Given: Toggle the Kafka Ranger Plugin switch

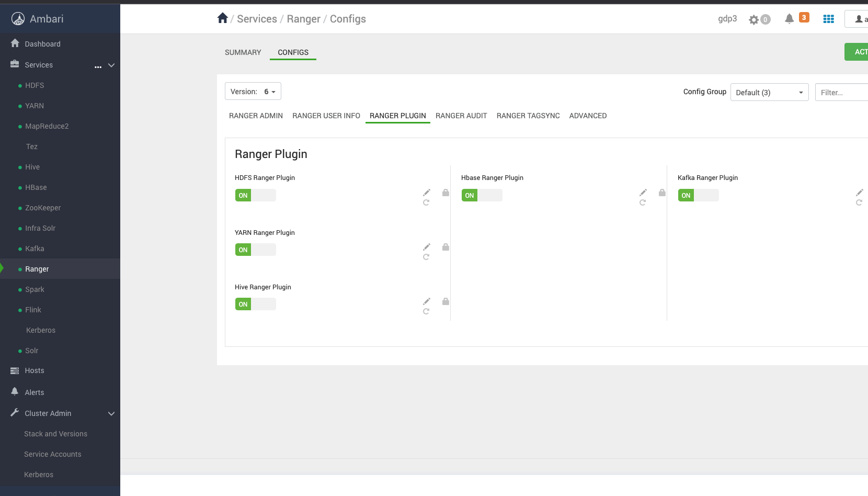Looking at the screenshot, I should click(x=699, y=195).
